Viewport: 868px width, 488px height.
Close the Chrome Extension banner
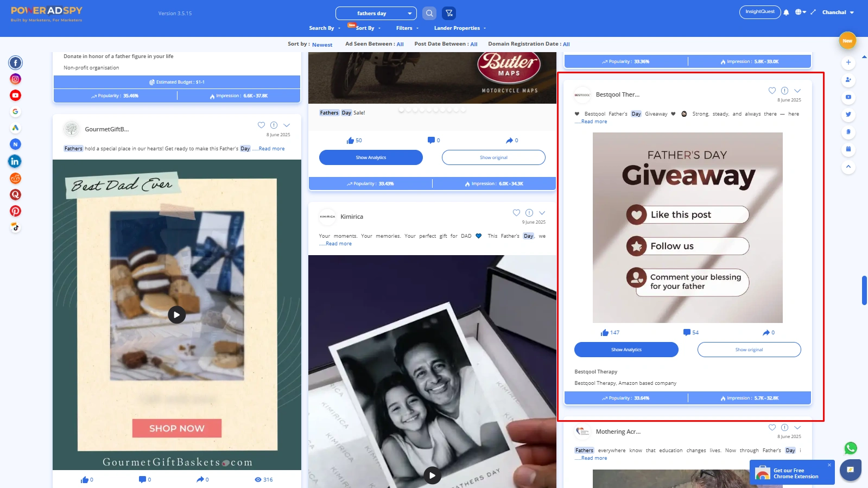[829, 465]
